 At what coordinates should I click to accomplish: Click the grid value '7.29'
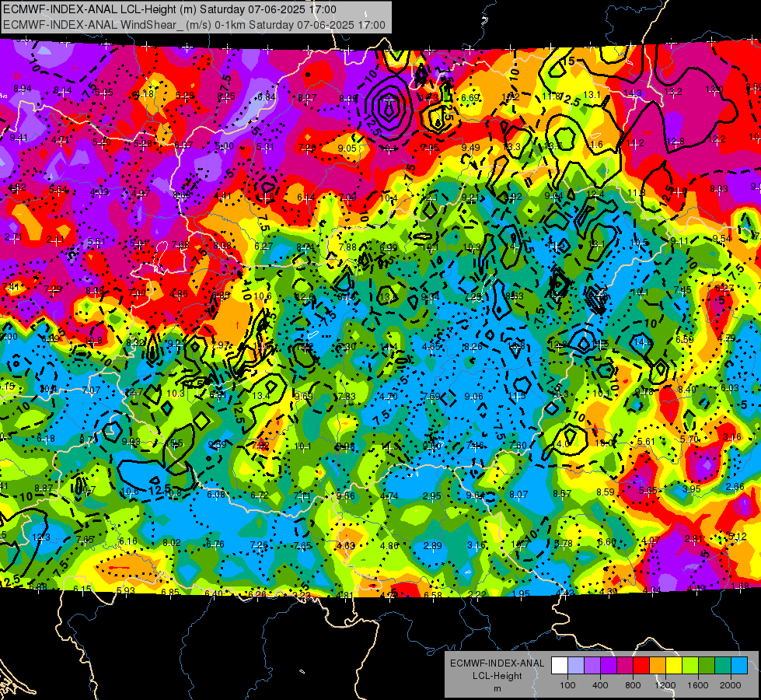pos(53,289)
